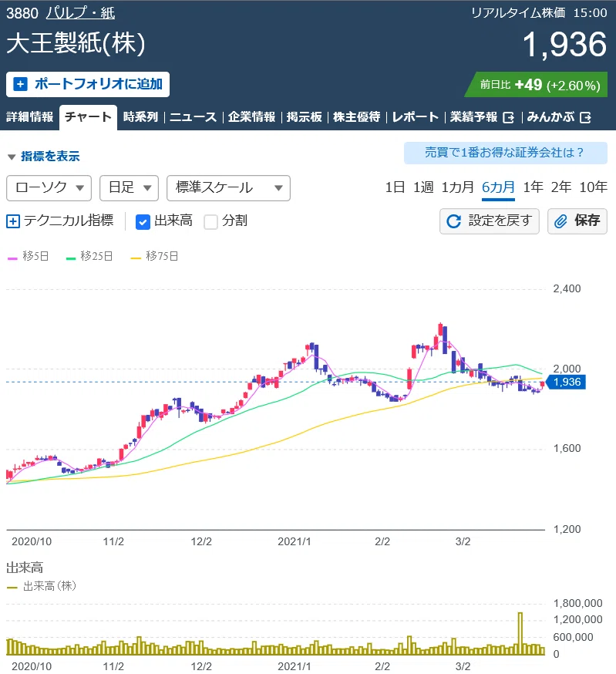Open 売買で1番お得な証券会社は？ banner

pyautogui.click(x=506, y=153)
